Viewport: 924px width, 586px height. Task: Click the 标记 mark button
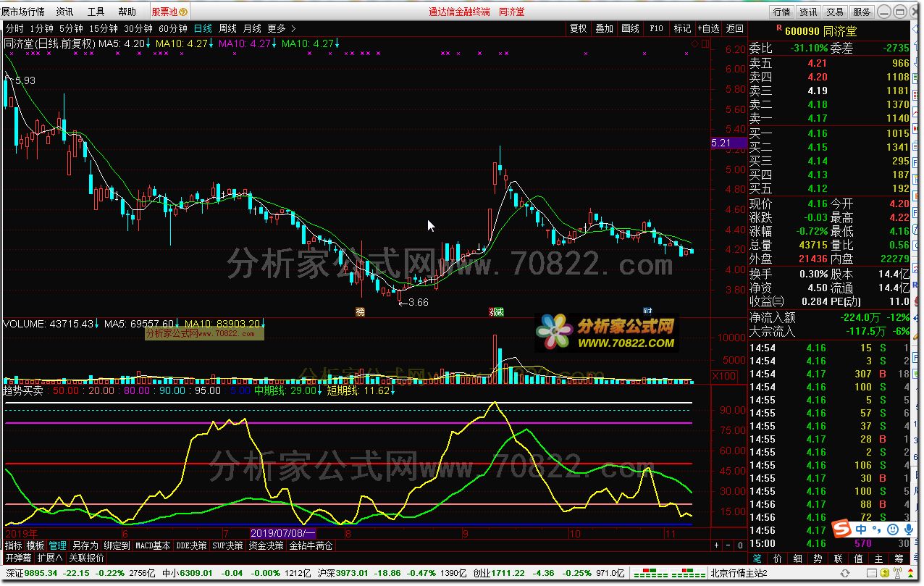pyautogui.click(x=682, y=28)
